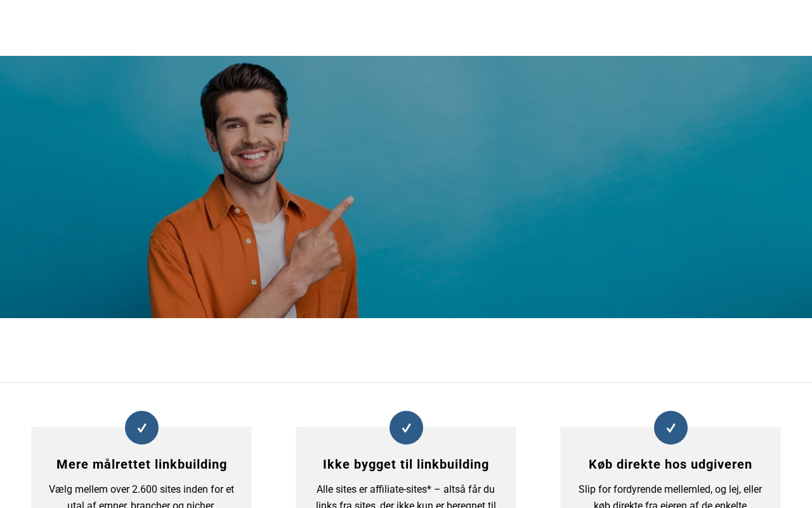
Task: Click the text Vælg mellem over 2.600 sites
Action: (x=118, y=490)
